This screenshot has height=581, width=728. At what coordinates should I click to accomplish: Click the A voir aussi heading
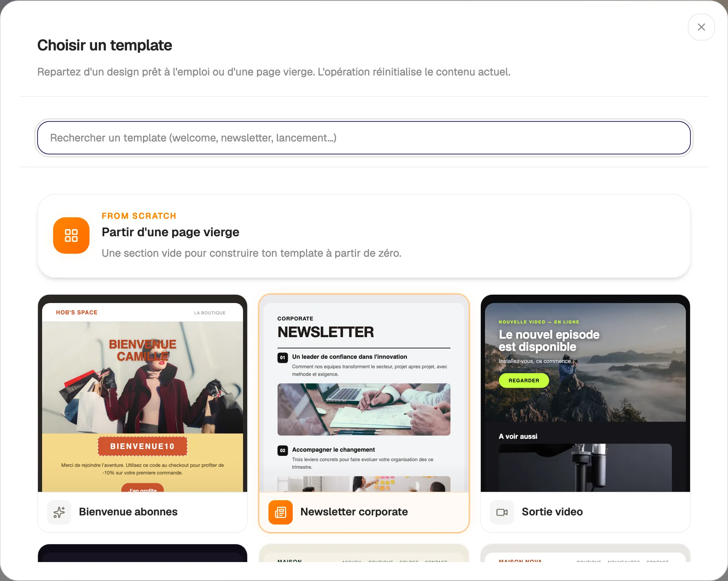(518, 437)
